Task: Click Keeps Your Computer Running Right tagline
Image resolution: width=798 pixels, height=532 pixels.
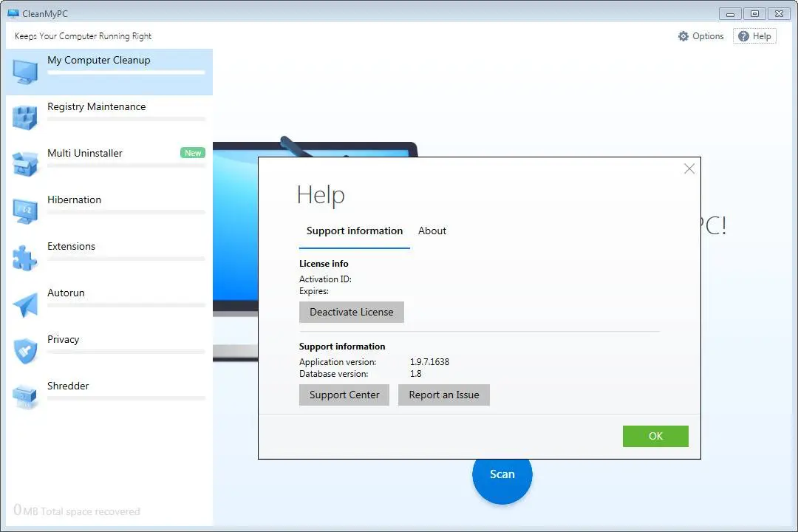Action: pos(83,36)
